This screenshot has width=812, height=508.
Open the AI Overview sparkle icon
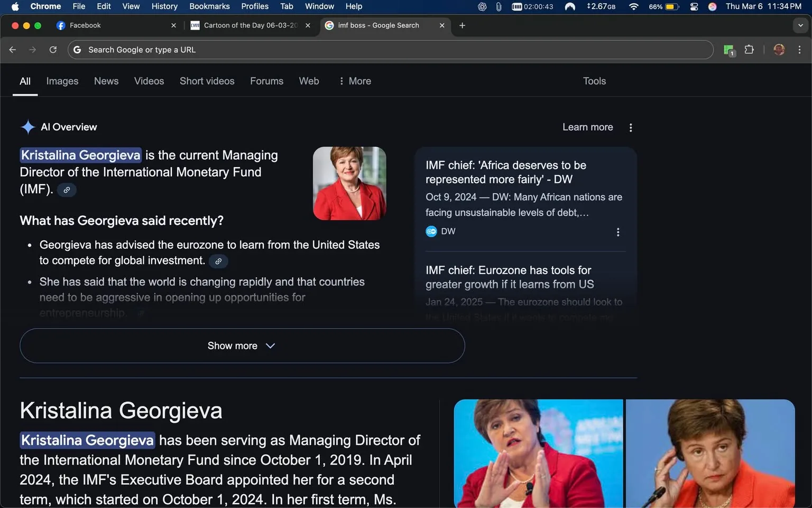click(x=27, y=127)
